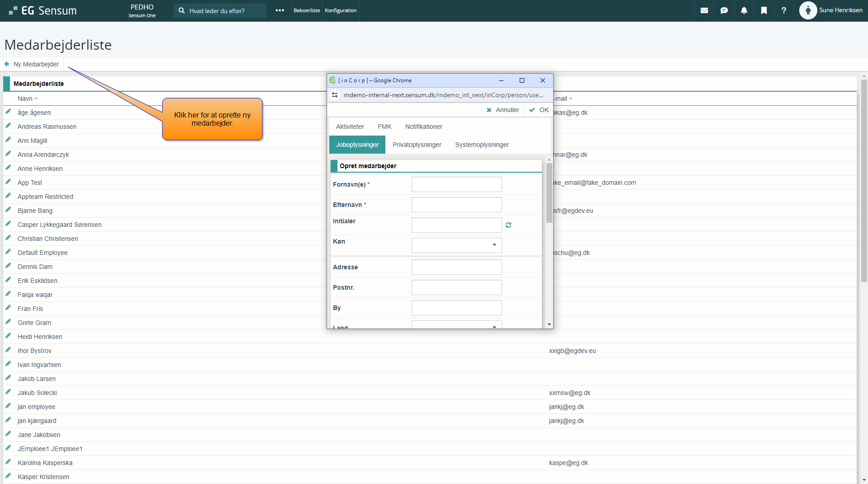Open the chat messages icon
Screen dimensions: 868x484
(724, 10)
